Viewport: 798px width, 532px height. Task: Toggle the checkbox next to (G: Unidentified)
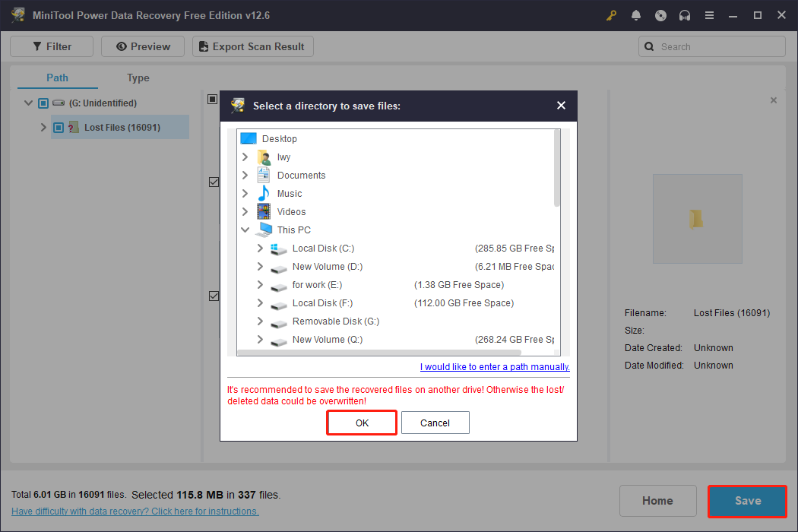(43, 103)
